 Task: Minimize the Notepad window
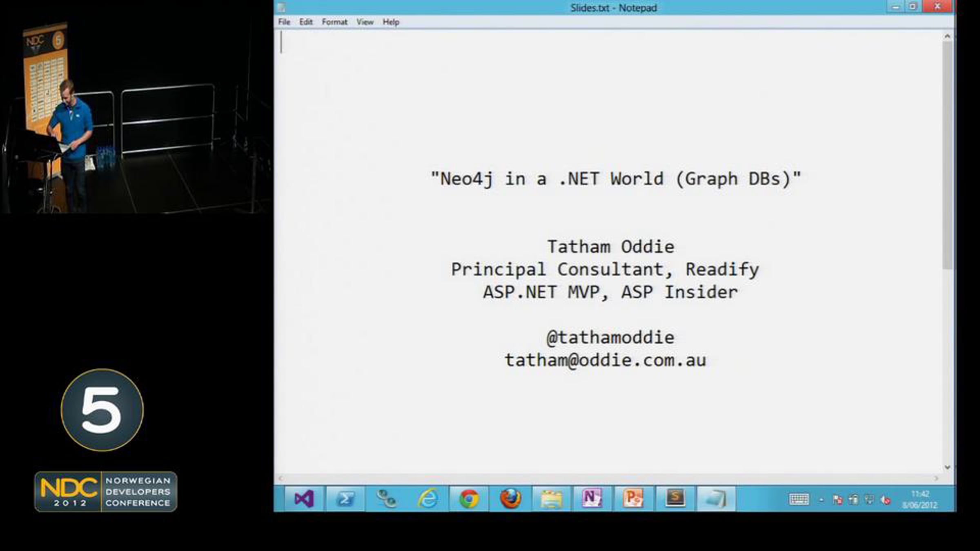(x=895, y=7)
